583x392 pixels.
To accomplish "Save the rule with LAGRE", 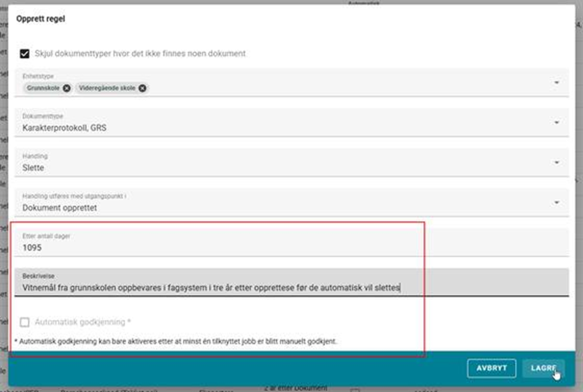I will pos(543,367).
